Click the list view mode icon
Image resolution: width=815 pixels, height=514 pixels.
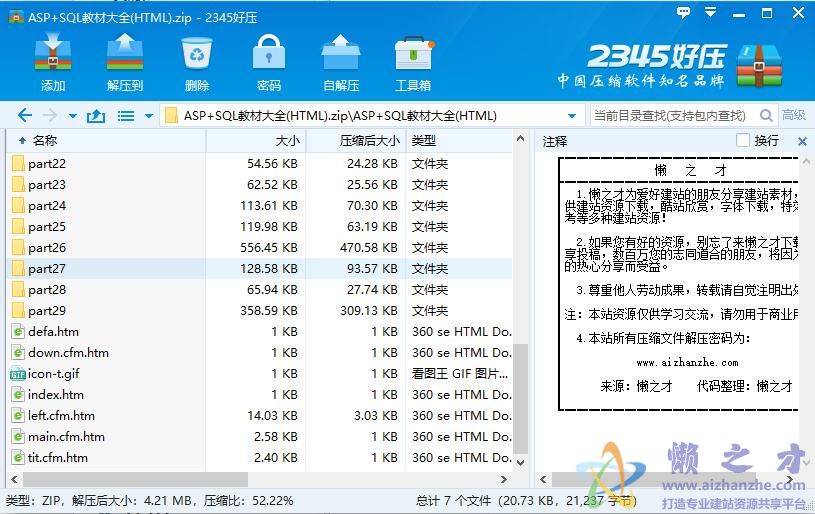click(126, 115)
